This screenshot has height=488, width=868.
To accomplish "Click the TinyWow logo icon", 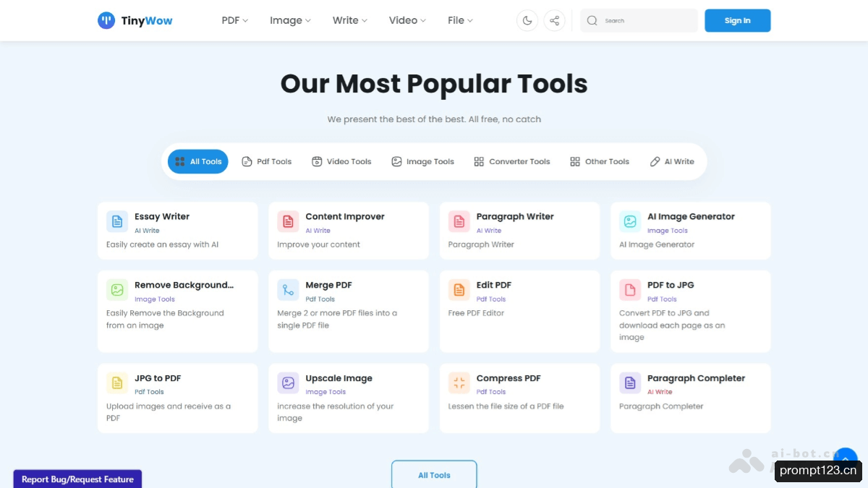I will click(x=106, y=20).
